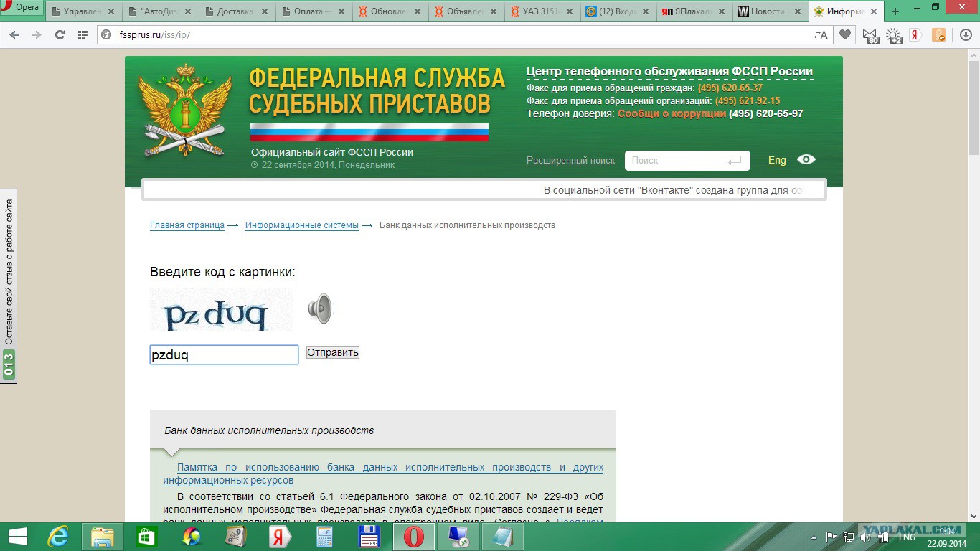Open the "Сообщи о коррупции" link
Viewport: 980px width, 551px height.
click(x=672, y=113)
